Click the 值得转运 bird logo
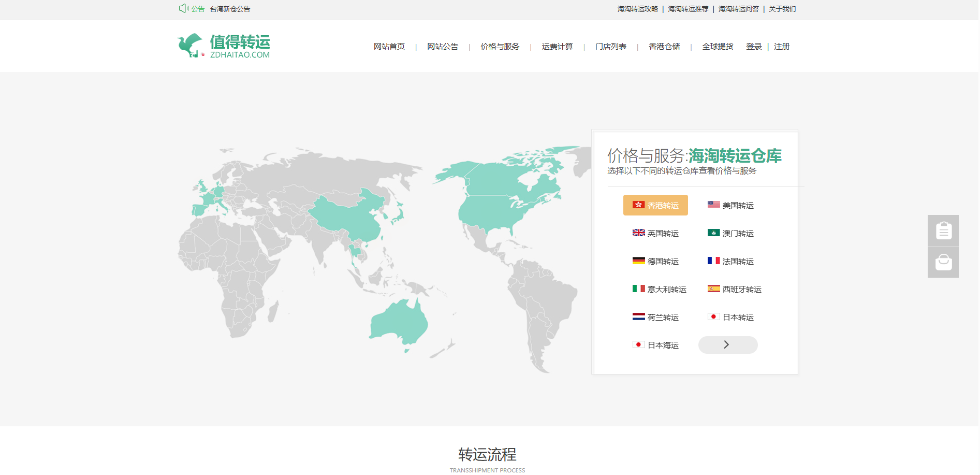 tap(224, 46)
